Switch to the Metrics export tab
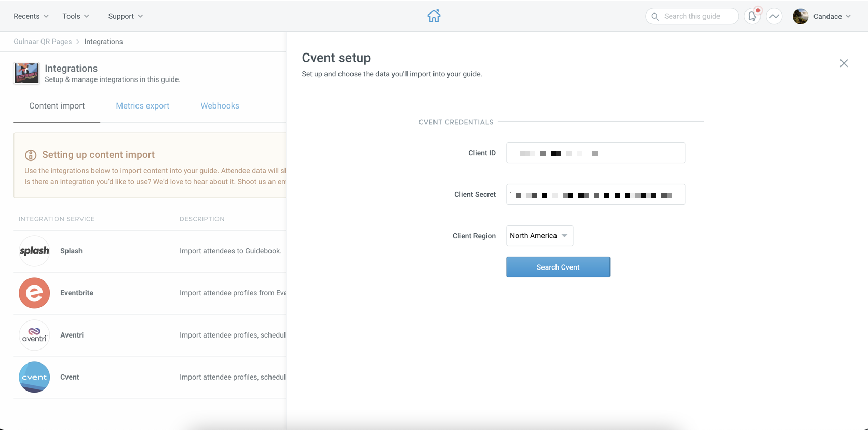 pos(143,106)
